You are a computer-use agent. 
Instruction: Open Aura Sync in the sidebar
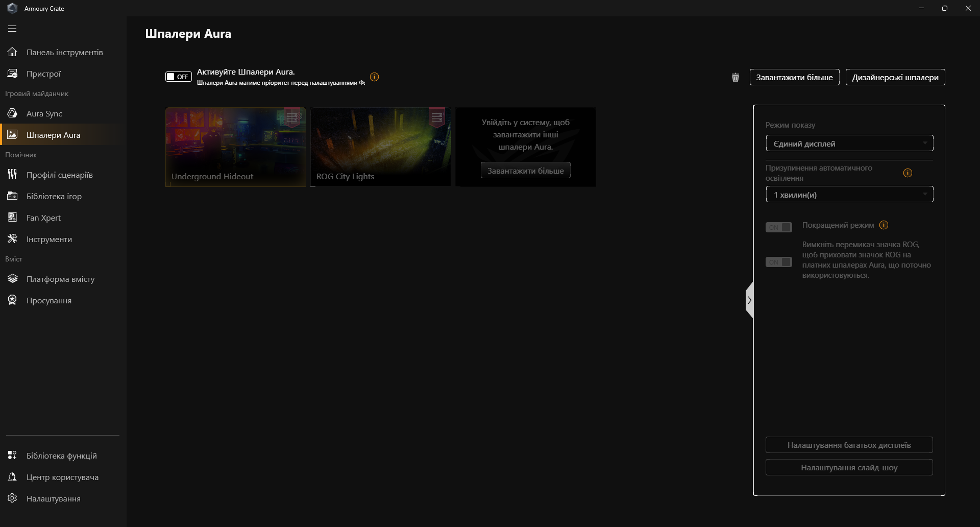pos(63,113)
